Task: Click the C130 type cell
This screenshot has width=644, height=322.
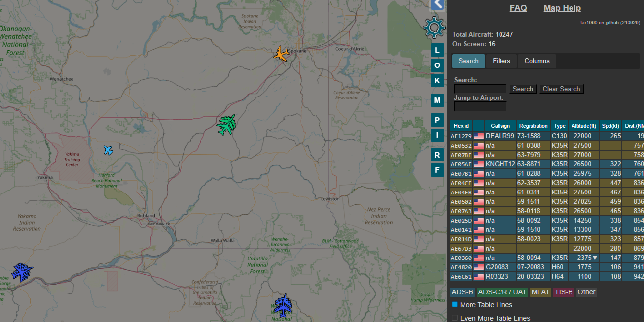Action: click(559, 136)
